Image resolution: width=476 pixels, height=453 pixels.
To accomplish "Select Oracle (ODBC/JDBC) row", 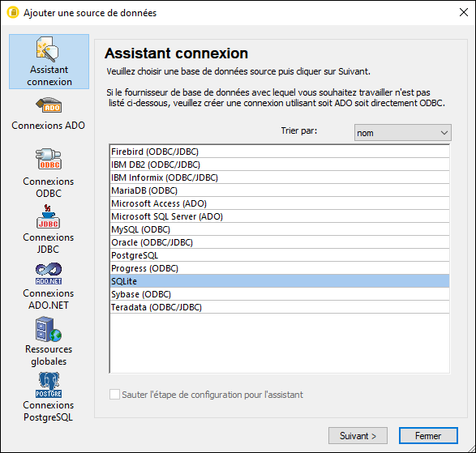I will 280,242.
